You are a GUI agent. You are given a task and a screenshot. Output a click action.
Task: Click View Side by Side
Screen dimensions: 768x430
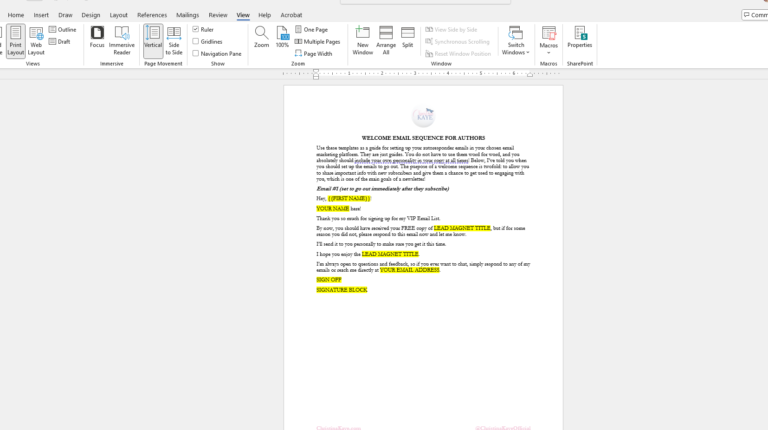[451, 29]
